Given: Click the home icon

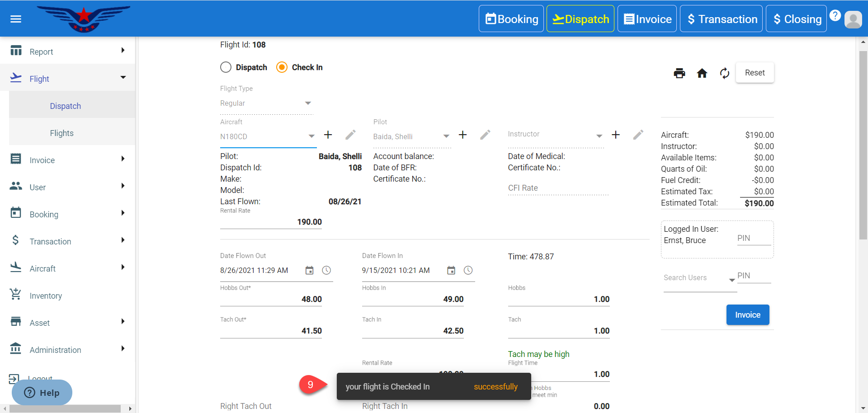Looking at the screenshot, I should 702,73.
